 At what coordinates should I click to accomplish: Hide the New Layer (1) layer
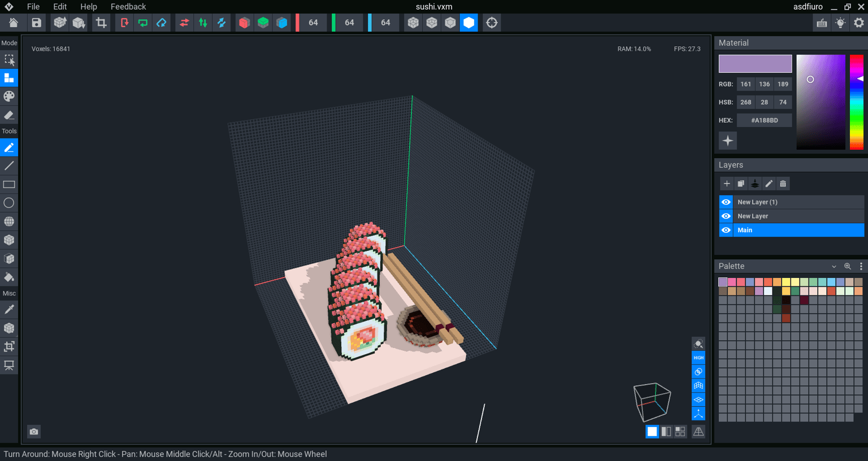point(726,202)
